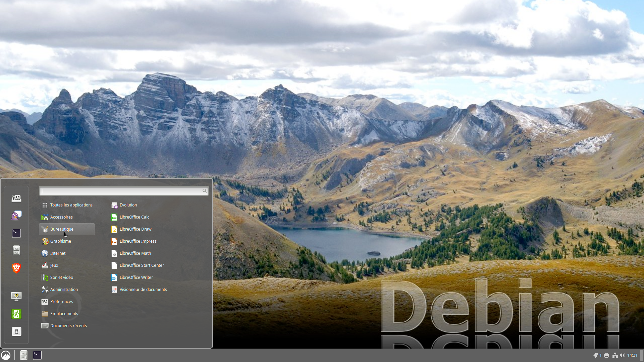644x362 pixels.
Task: Open network connections icon in panel
Action: (615, 355)
